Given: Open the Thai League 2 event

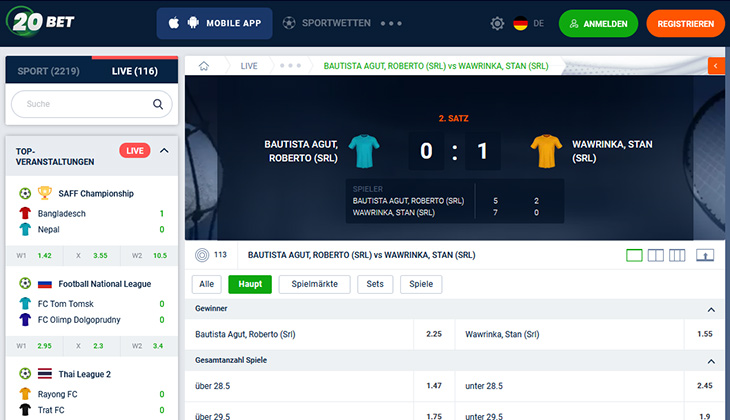Looking at the screenshot, I should tap(85, 374).
